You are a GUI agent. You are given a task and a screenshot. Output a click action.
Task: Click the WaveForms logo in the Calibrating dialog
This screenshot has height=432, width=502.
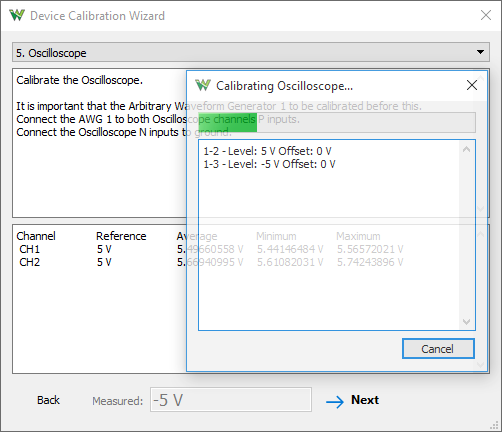tap(203, 85)
